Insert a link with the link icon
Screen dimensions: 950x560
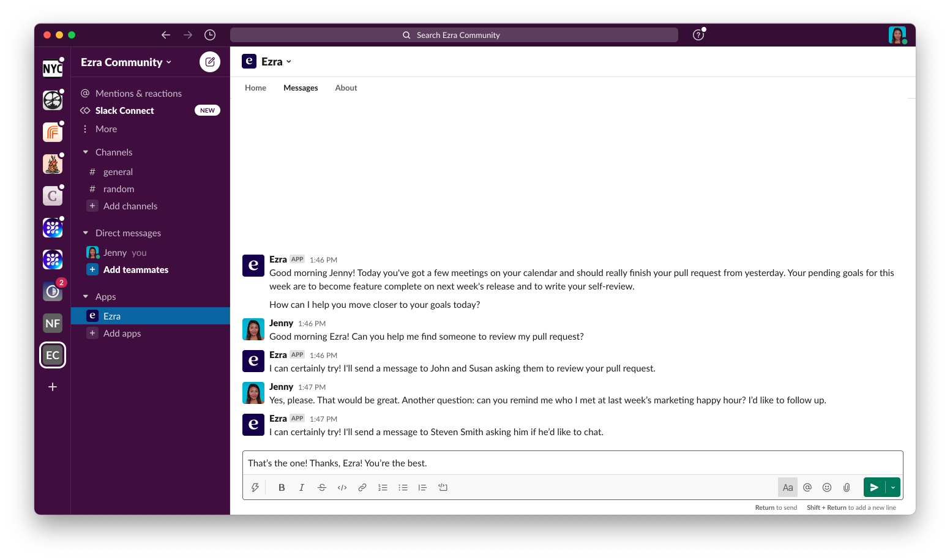point(362,487)
